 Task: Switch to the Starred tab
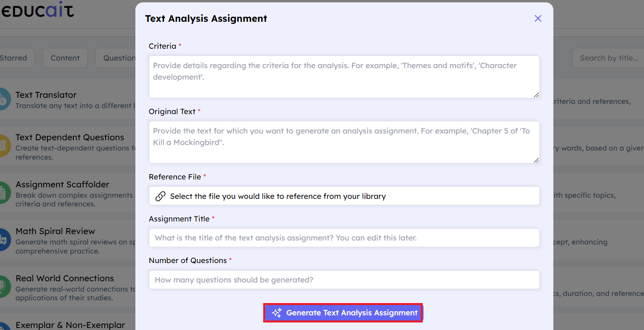coord(14,58)
